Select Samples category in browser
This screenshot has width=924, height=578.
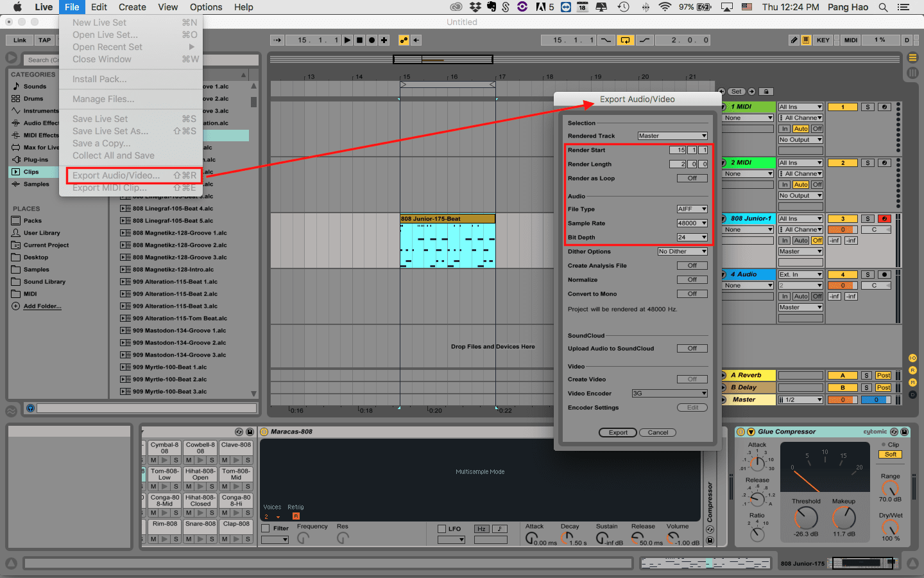click(36, 184)
